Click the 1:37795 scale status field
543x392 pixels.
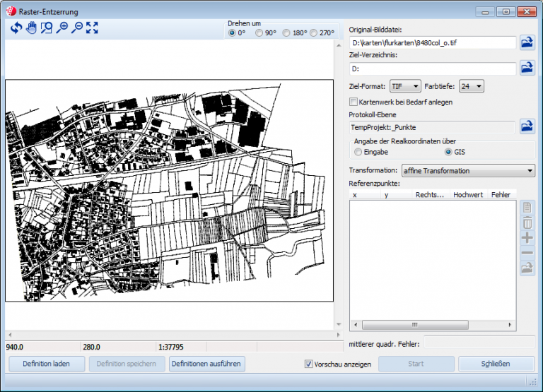181,347
